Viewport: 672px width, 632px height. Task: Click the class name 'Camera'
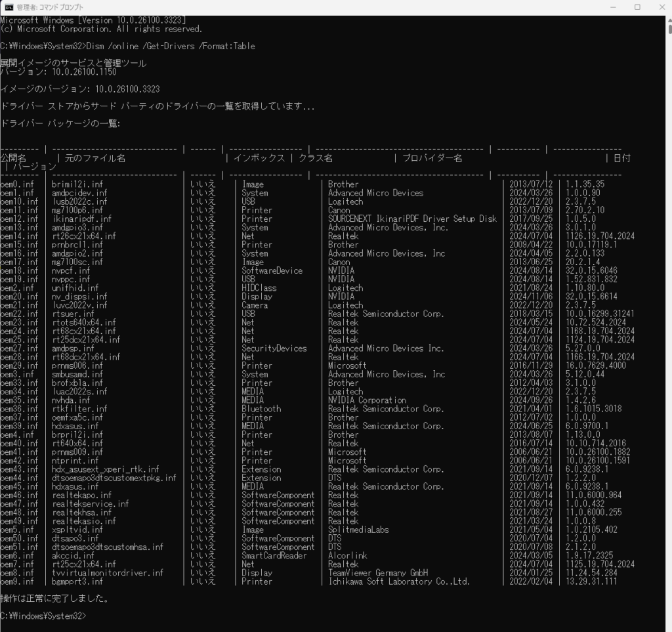coord(255,305)
